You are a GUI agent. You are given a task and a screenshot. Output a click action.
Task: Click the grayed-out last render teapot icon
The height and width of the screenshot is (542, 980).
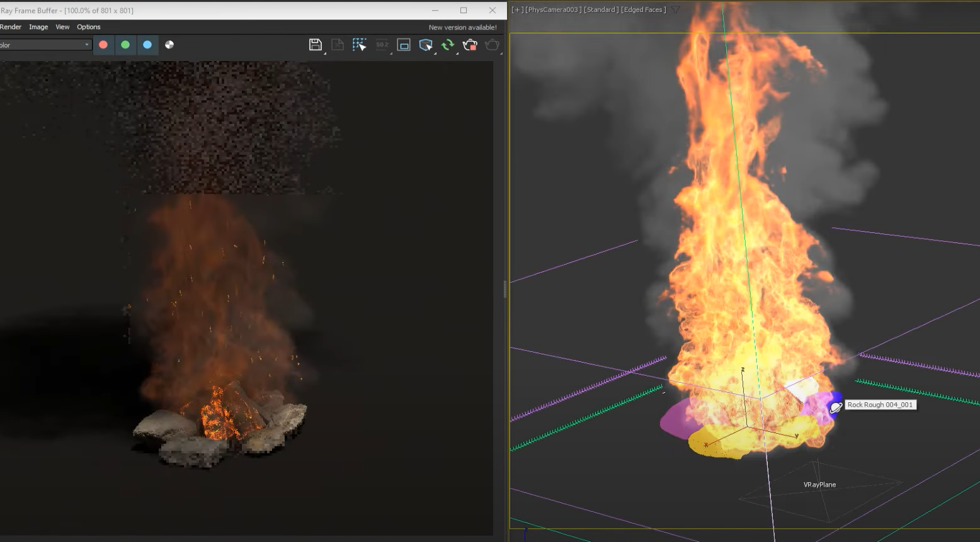coord(492,44)
